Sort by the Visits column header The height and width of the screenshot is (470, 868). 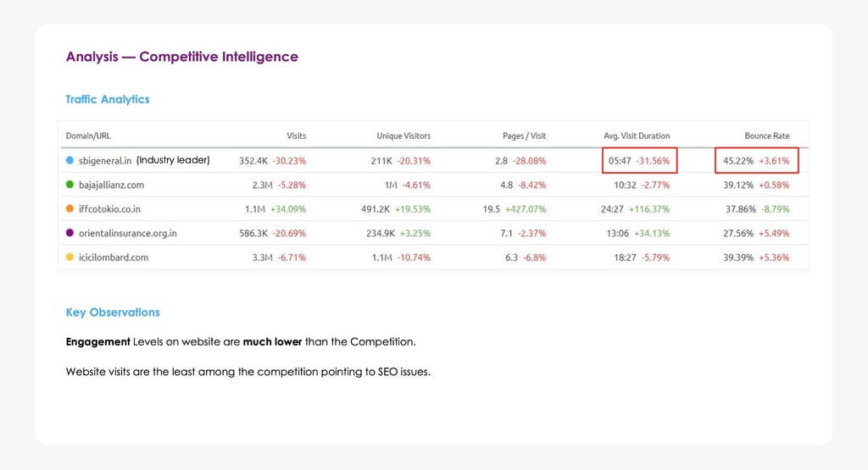pyautogui.click(x=296, y=135)
